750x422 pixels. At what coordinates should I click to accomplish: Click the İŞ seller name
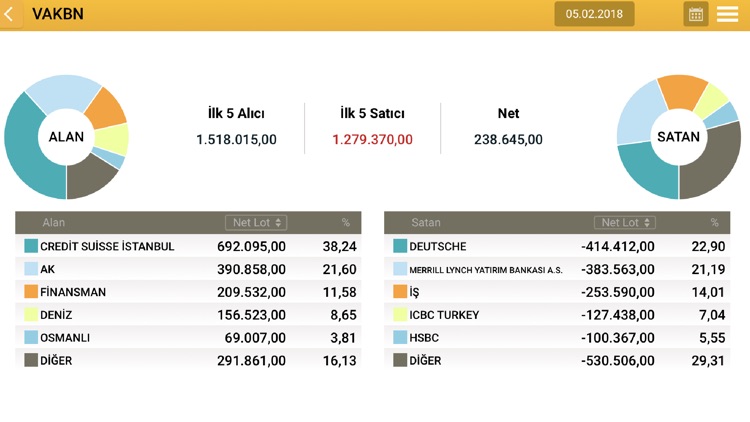(414, 292)
